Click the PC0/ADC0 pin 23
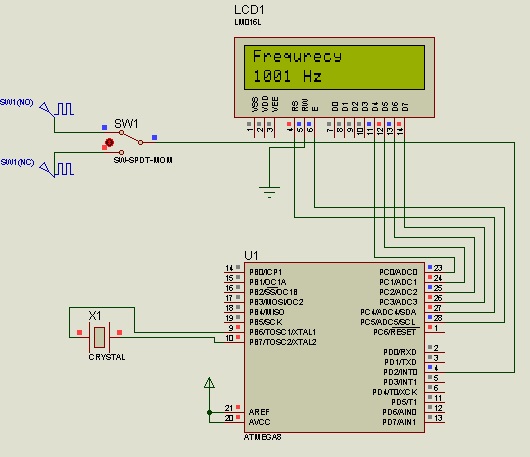 coord(435,269)
